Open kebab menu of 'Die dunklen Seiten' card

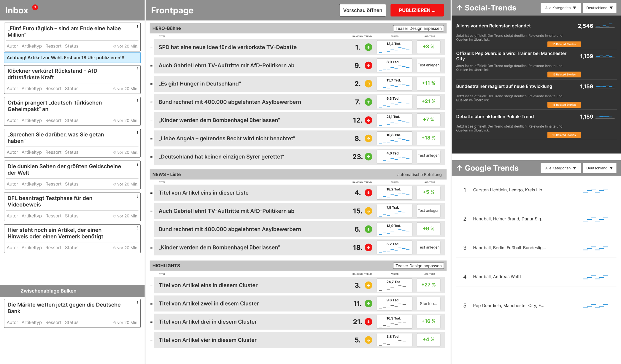click(x=137, y=164)
